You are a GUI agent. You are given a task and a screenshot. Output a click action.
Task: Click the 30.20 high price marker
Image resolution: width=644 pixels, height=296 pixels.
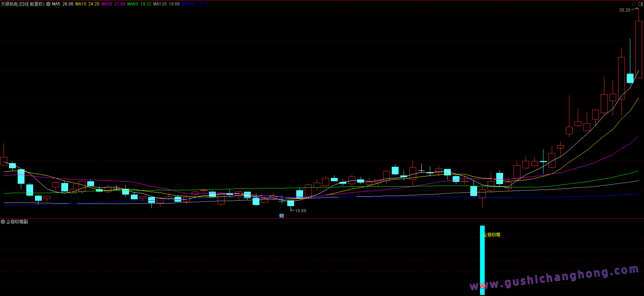[x=625, y=10]
